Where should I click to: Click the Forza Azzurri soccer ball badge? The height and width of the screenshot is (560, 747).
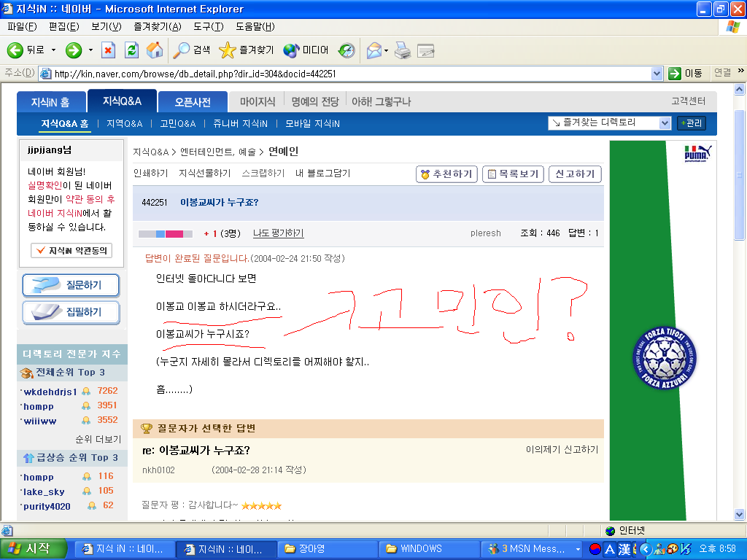pos(664,357)
